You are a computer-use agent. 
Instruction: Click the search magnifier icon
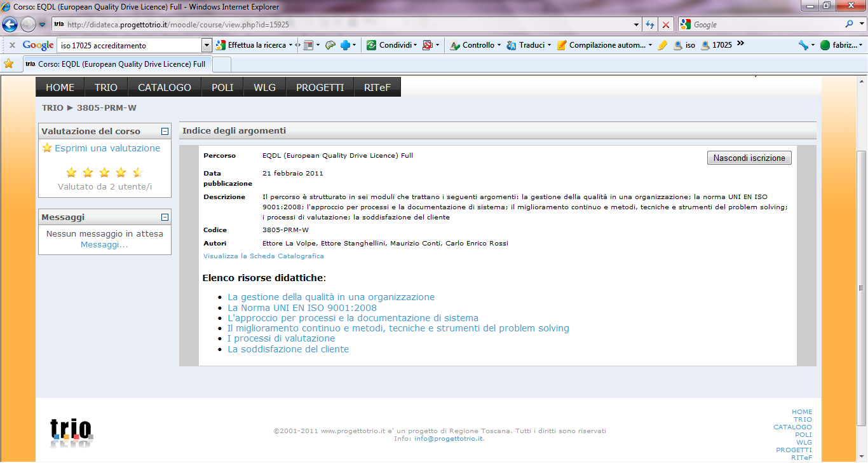(x=850, y=24)
